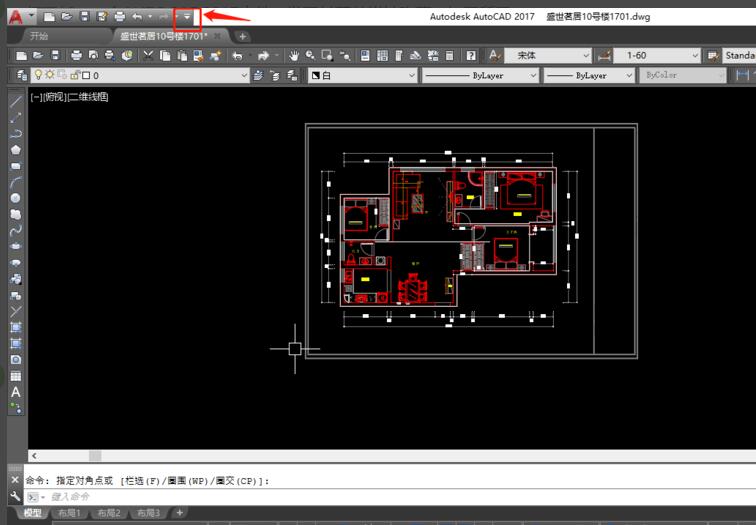Click Paste icon in standard toolbar
This screenshot has width=756, height=525.
(x=182, y=56)
